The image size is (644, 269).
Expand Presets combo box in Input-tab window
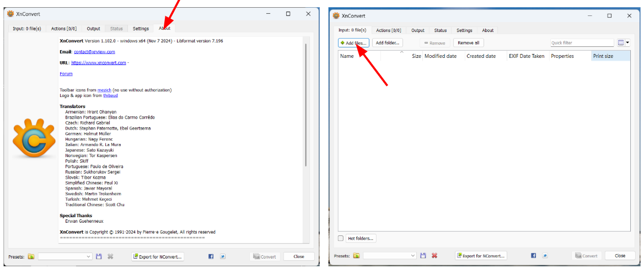pos(390,255)
